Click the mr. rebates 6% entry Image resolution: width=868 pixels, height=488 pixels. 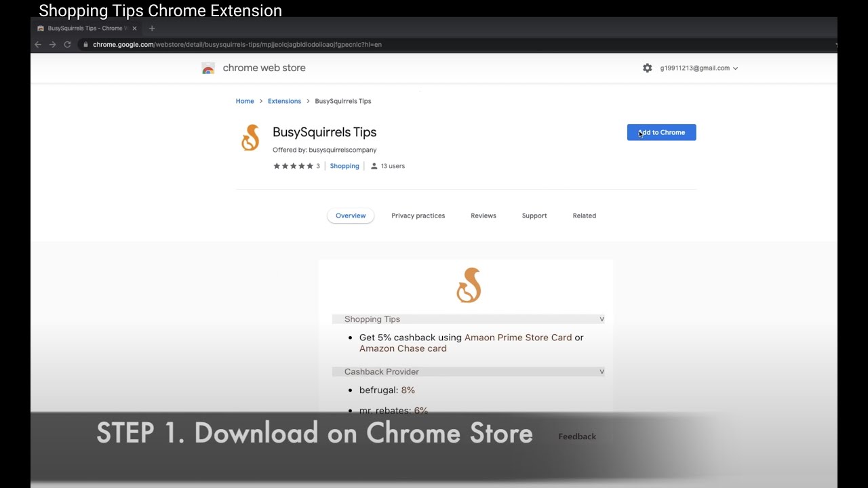(x=393, y=411)
